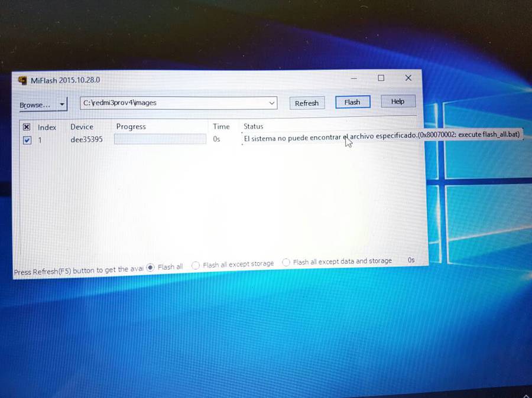Click into the C:\redmi3prov4\images path field
Viewport: 532px width, 398px height.
[x=179, y=103]
